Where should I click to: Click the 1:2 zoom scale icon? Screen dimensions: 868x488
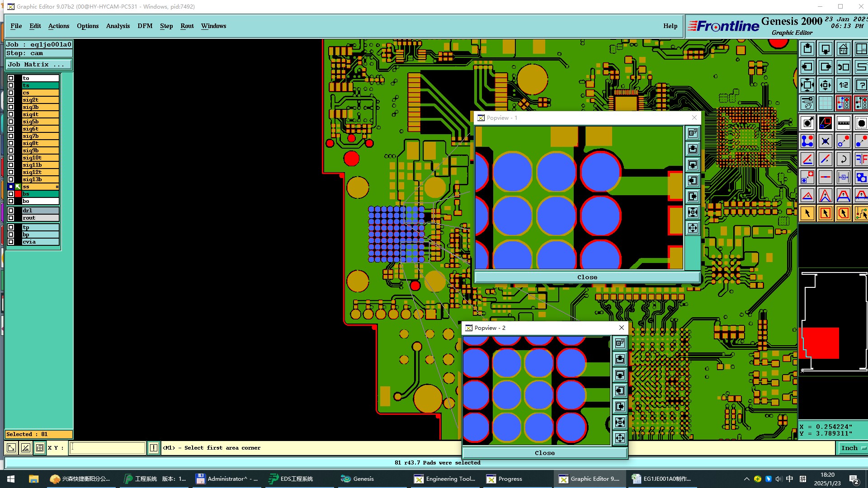pyautogui.click(x=843, y=85)
